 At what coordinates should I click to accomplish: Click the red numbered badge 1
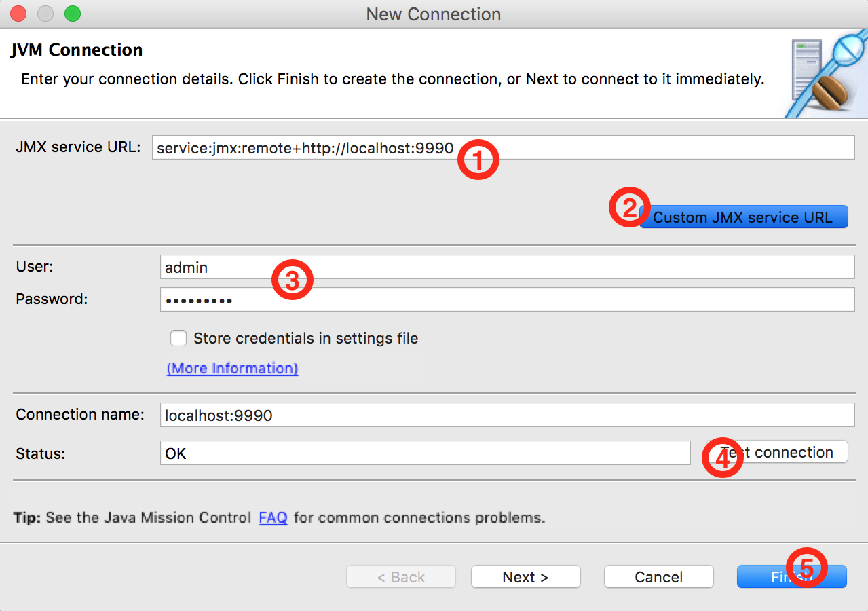pos(478,159)
